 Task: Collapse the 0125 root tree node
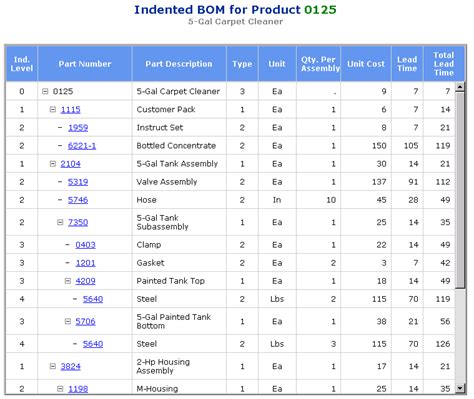(x=45, y=91)
